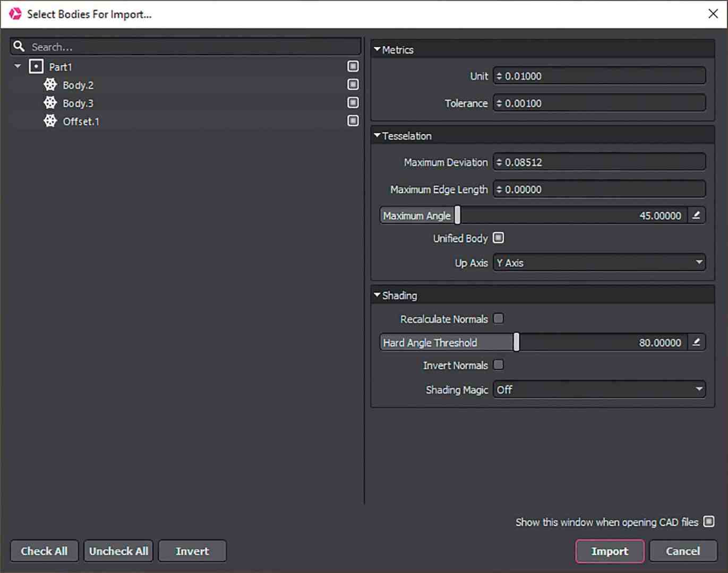
Task: Click the search magnifier icon
Action: tap(19, 47)
